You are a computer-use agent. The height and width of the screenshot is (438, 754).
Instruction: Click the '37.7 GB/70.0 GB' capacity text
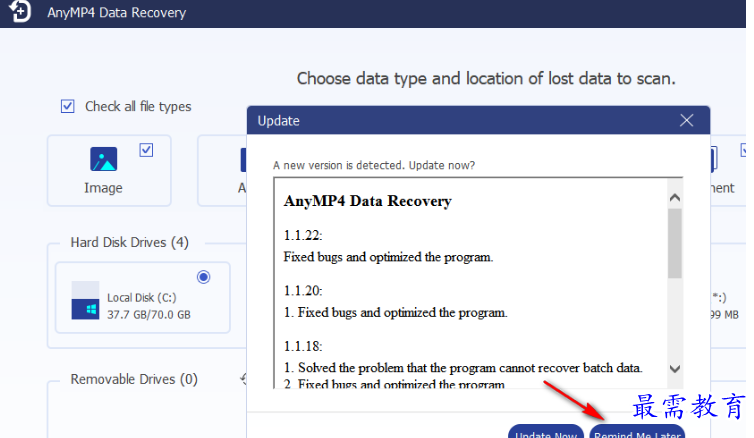(x=149, y=315)
